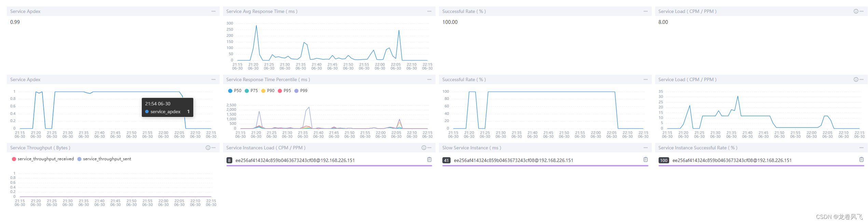Viewport: 868px width, 223px height.
Task: Click the 8 badge in Service Instances Load
Action: pyautogui.click(x=229, y=160)
